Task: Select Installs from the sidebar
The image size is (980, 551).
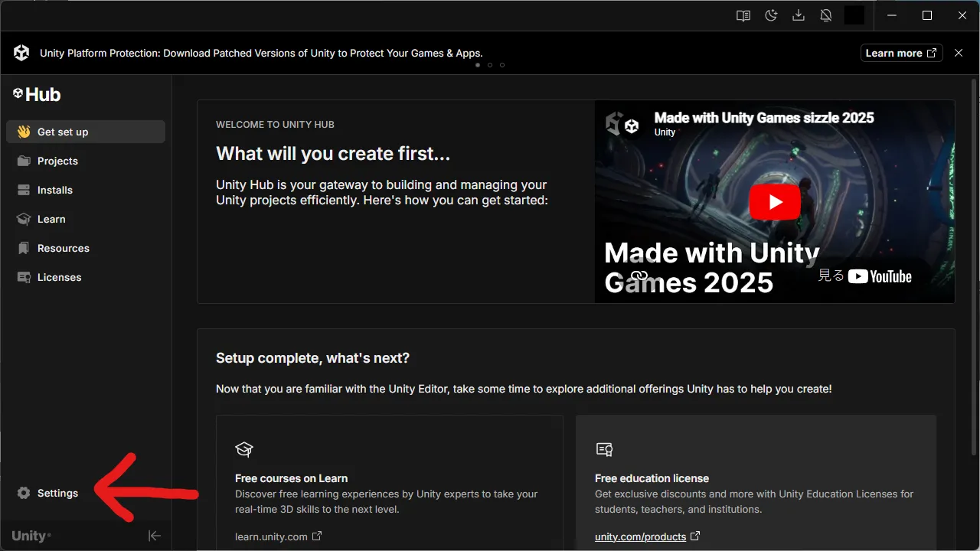Action: (54, 190)
